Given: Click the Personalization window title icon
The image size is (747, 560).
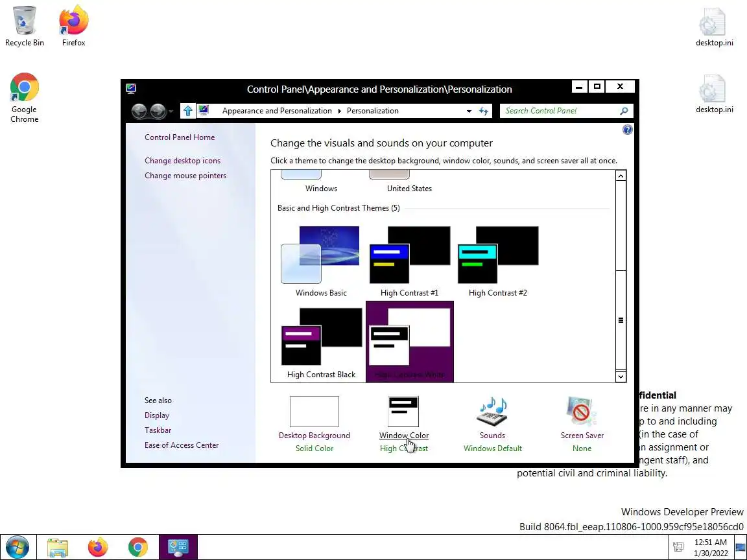Looking at the screenshot, I should pyautogui.click(x=131, y=89).
